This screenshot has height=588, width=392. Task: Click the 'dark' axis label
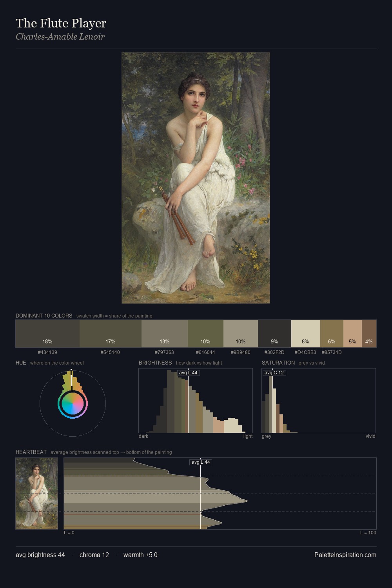[x=143, y=436]
